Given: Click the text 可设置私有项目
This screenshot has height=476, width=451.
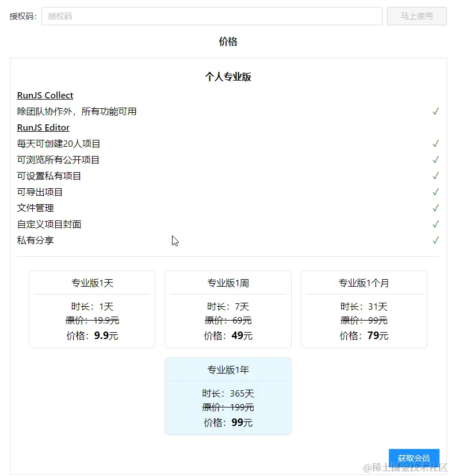Looking at the screenshot, I should [49, 176].
